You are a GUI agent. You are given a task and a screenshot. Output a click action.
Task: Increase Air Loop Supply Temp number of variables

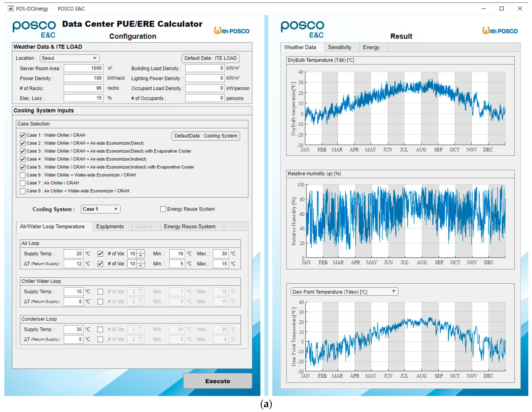point(141,252)
